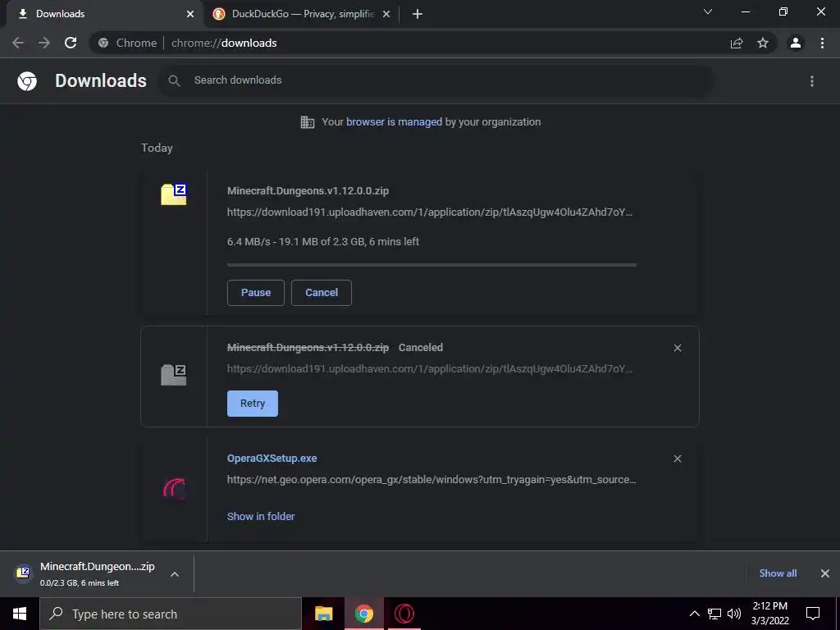Expand the download shelf item options caret
Viewport: 840px width, 630px height.
(x=175, y=574)
